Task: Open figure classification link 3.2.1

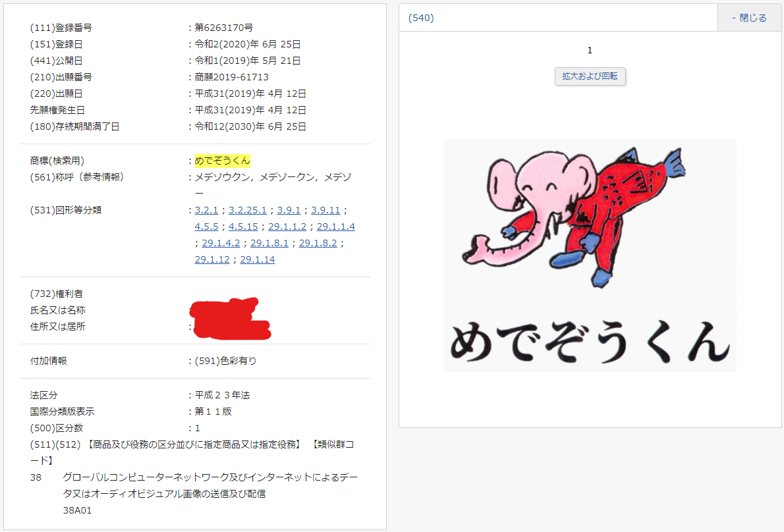Action: [x=207, y=210]
